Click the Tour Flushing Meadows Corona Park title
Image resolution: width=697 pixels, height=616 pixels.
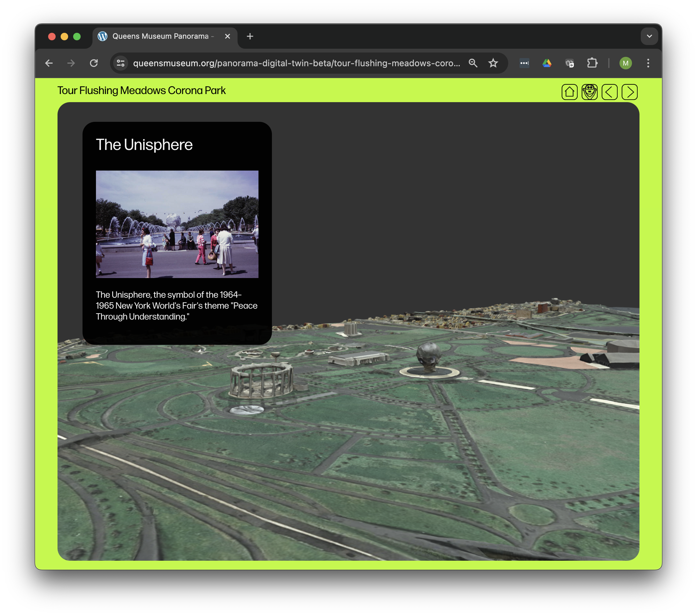pos(141,90)
